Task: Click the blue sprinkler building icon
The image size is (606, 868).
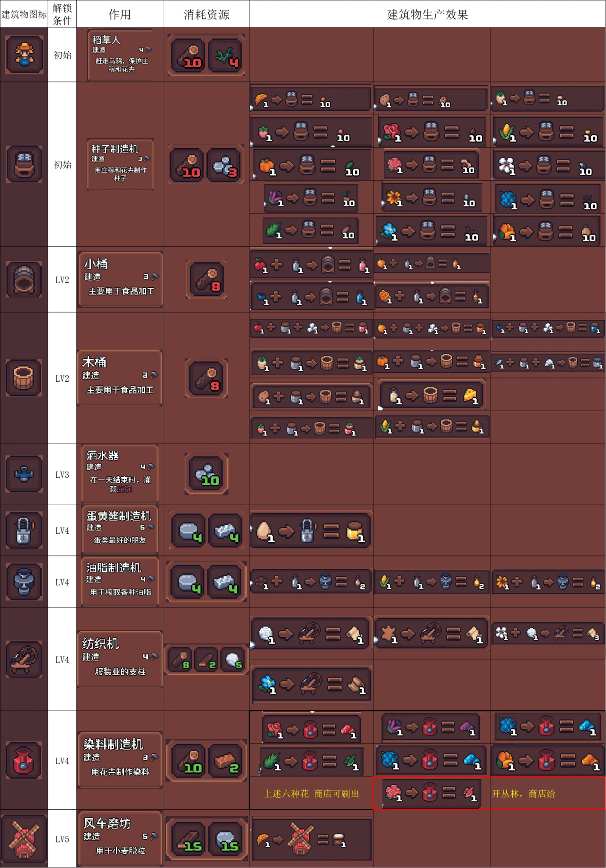Action: (x=24, y=474)
